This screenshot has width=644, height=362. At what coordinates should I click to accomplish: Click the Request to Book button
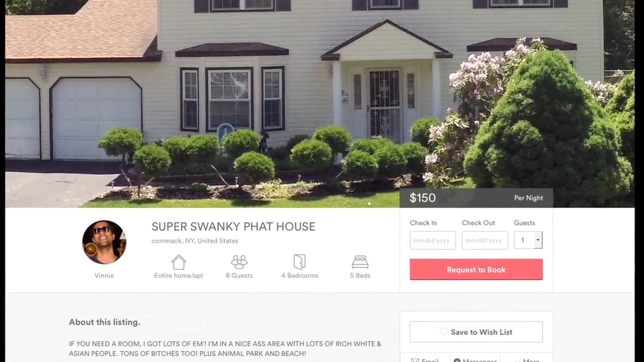pyautogui.click(x=476, y=269)
